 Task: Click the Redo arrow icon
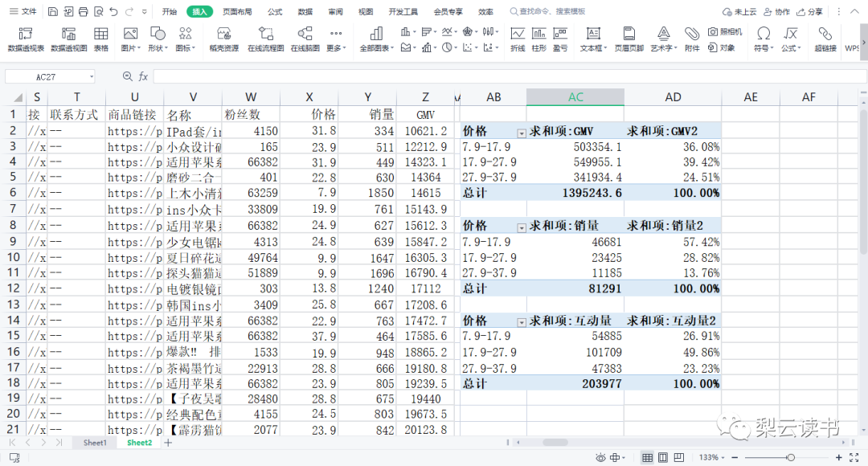(x=129, y=11)
